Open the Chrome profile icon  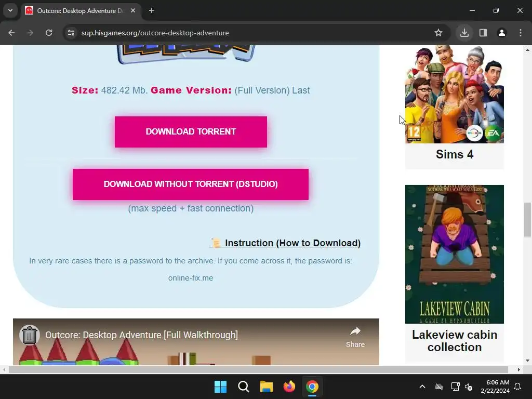[502, 33]
